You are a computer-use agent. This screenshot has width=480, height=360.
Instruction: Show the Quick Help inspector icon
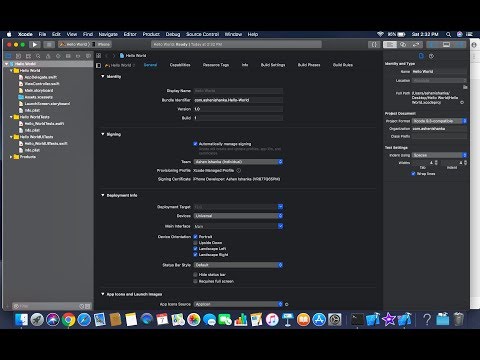click(x=431, y=56)
